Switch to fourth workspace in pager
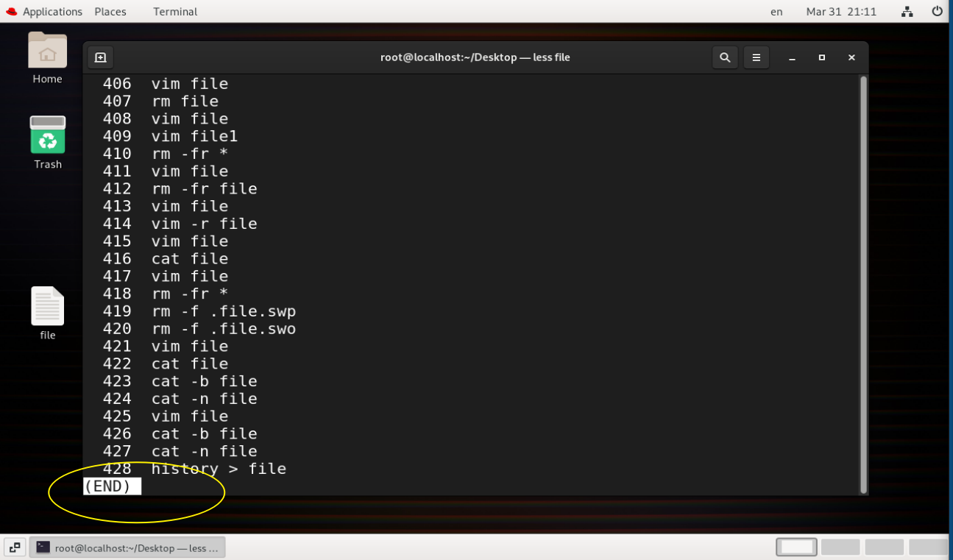This screenshot has height=560, width=953. pos(929,547)
